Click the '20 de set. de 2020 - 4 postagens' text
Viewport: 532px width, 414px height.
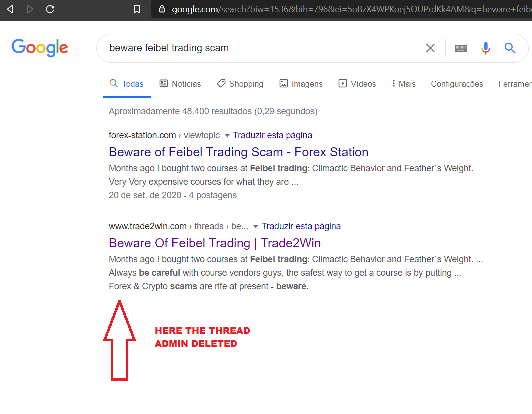coord(173,195)
